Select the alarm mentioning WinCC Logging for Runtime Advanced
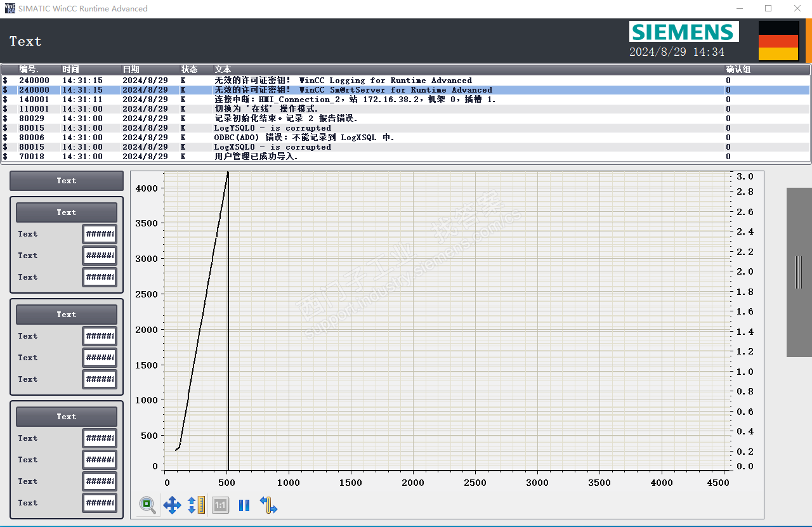Screen dimensions: 812x527 coord(406,81)
